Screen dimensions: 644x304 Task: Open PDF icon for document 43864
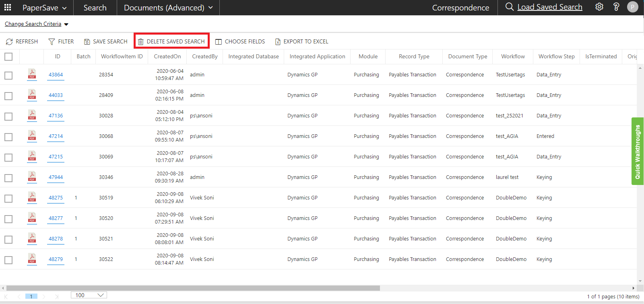(32, 74)
